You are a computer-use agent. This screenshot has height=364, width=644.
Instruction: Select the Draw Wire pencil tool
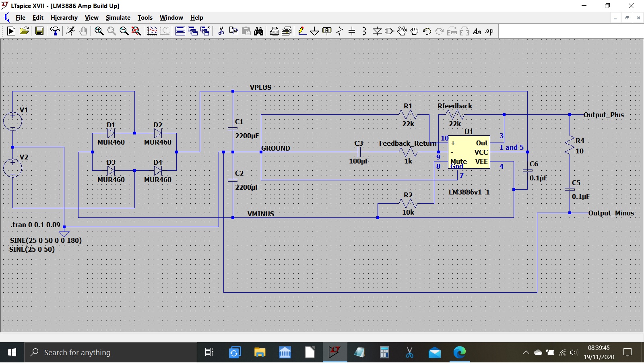click(302, 31)
